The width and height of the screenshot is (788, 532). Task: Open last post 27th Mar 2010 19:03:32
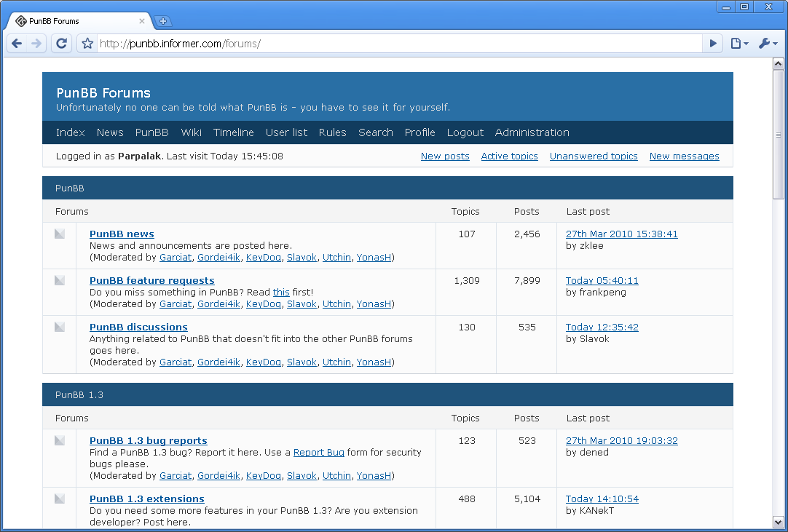point(622,441)
